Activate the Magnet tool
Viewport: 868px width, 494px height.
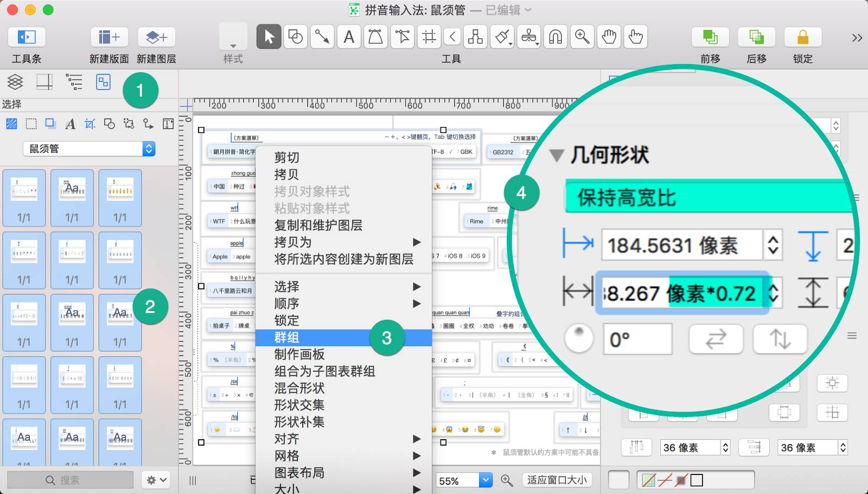[x=555, y=37]
